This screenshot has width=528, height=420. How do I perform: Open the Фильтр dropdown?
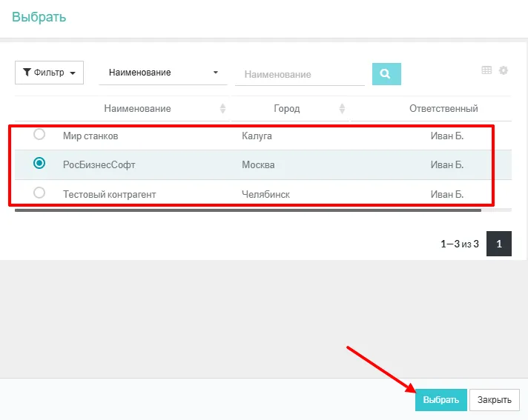coord(49,73)
